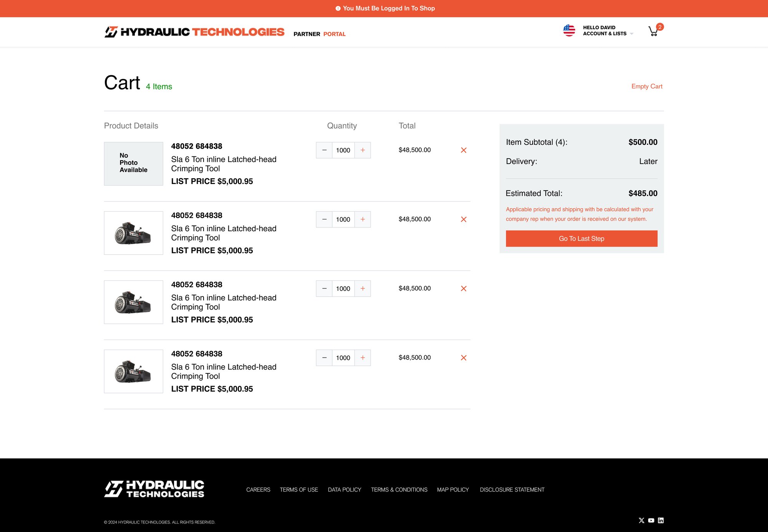Open the shopping cart icon in header
The image size is (768, 532).
(653, 31)
